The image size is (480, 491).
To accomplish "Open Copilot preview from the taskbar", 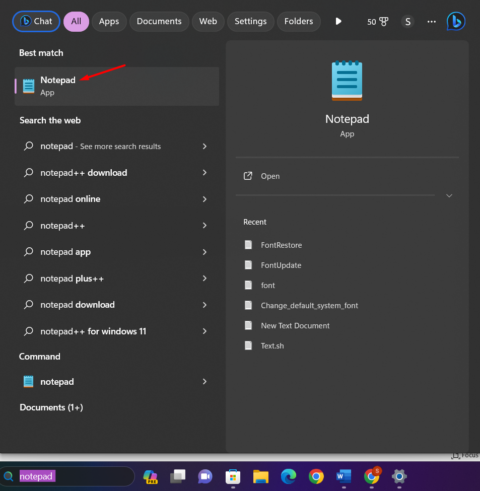I will point(150,477).
